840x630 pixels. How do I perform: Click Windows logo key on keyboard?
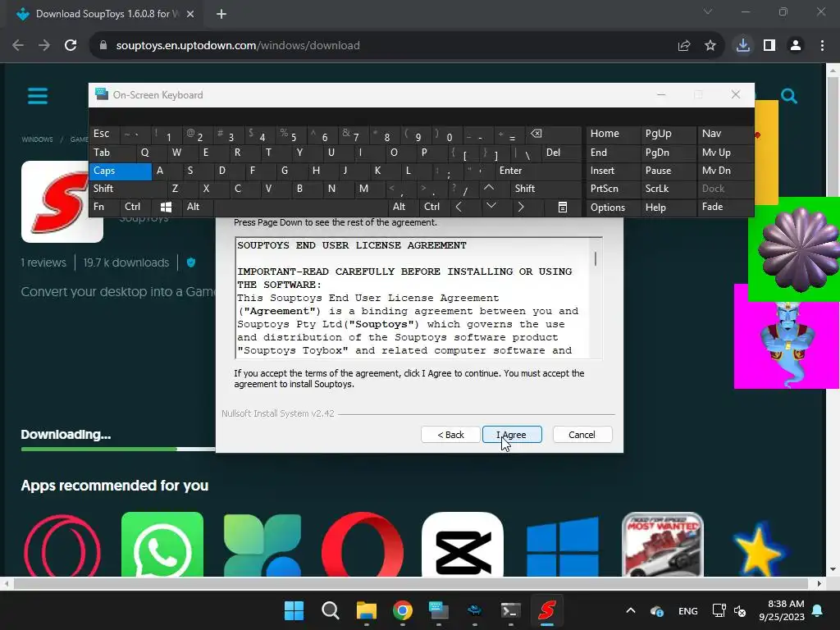167,207
